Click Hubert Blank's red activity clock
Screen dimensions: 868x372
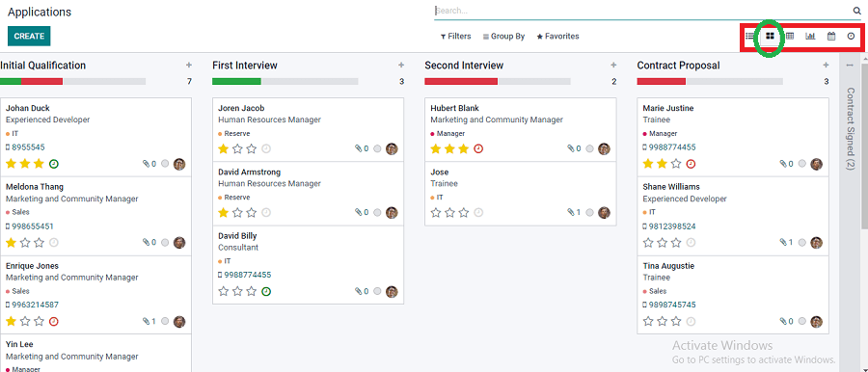[478, 149]
